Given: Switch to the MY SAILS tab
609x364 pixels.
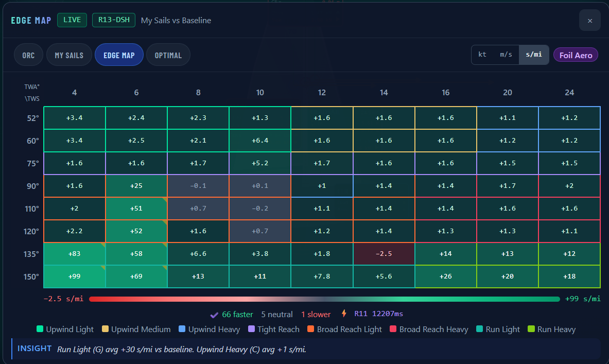Looking at the screenshot, I should (x=69, y=55).
